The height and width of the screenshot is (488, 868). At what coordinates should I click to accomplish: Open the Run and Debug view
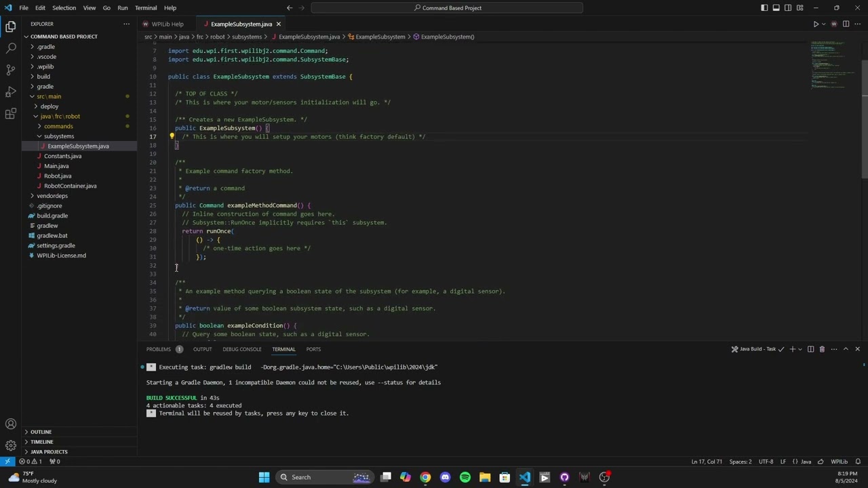pos(11,91)
